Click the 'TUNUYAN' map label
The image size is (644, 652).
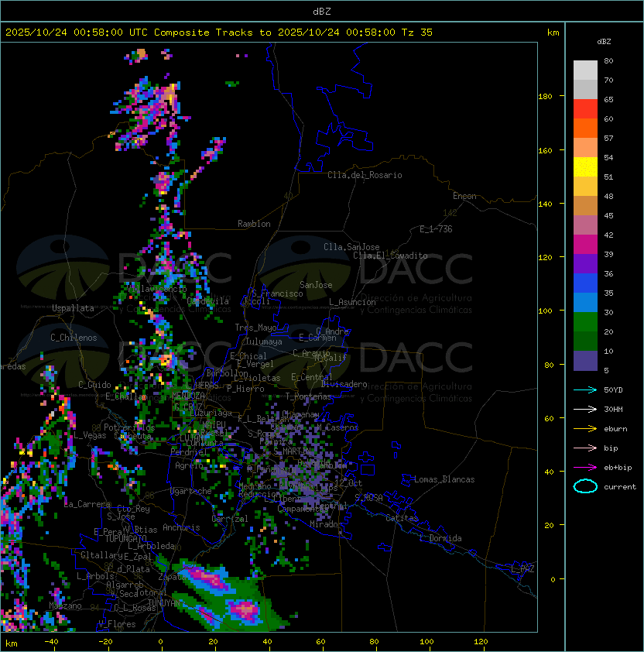tap(164, 603)
